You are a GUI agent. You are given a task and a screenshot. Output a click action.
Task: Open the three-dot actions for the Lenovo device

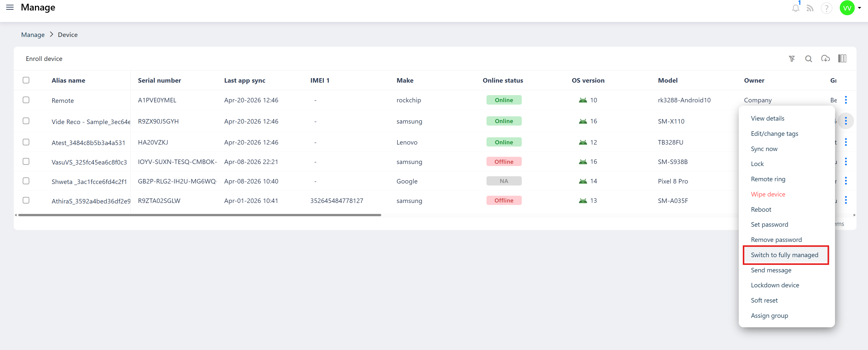[x=846, y=142]
